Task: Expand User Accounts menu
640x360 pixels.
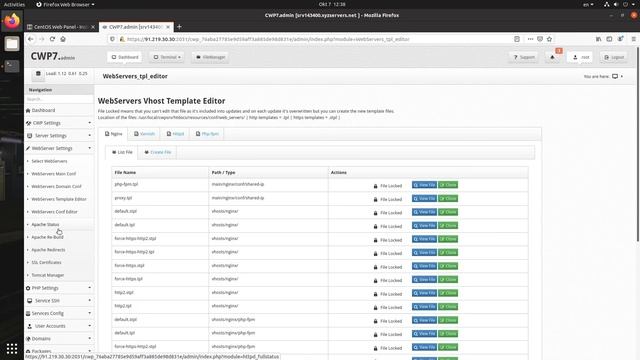Action: coord(59,326)
